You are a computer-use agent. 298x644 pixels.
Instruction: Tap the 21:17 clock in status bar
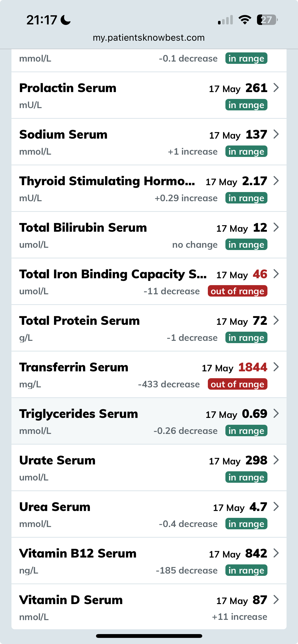42,20
